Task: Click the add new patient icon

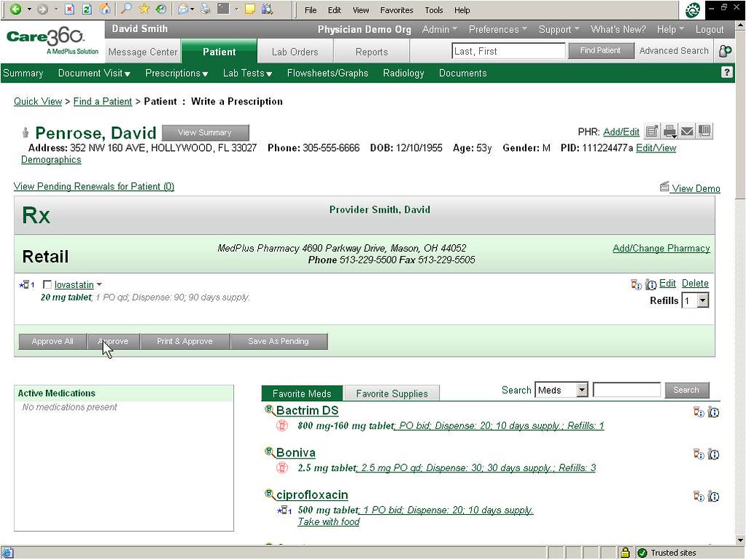Action: click(726, 51)
